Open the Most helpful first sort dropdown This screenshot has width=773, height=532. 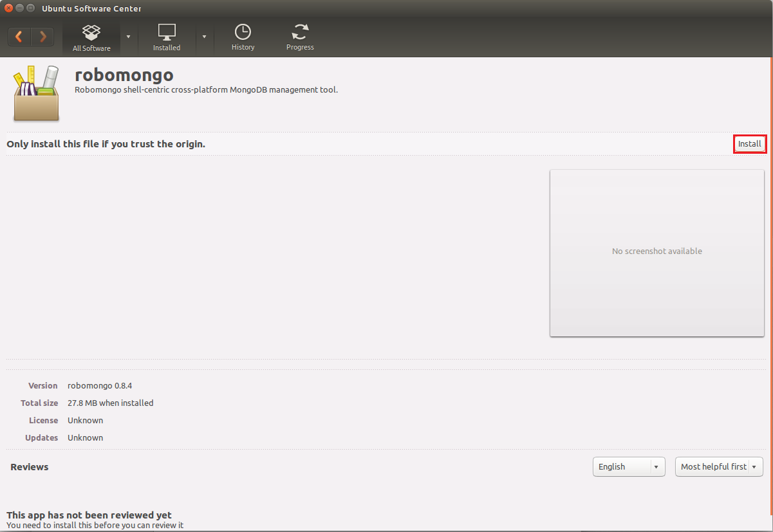pos(719,466)
